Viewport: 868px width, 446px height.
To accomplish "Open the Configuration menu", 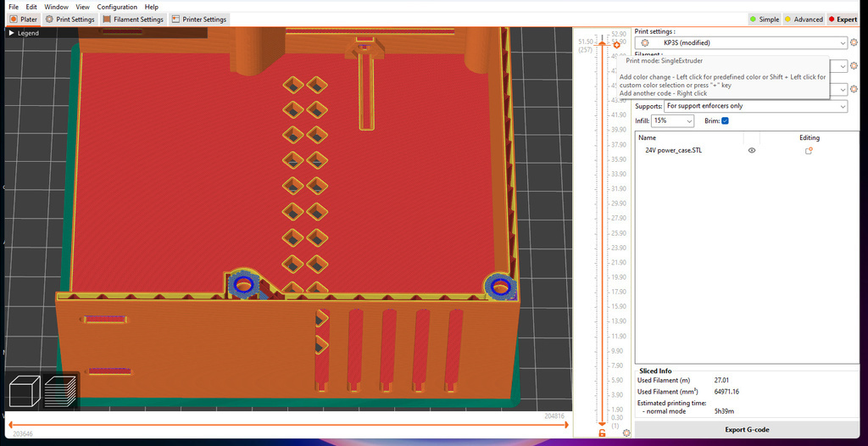I will click(117, 7).
